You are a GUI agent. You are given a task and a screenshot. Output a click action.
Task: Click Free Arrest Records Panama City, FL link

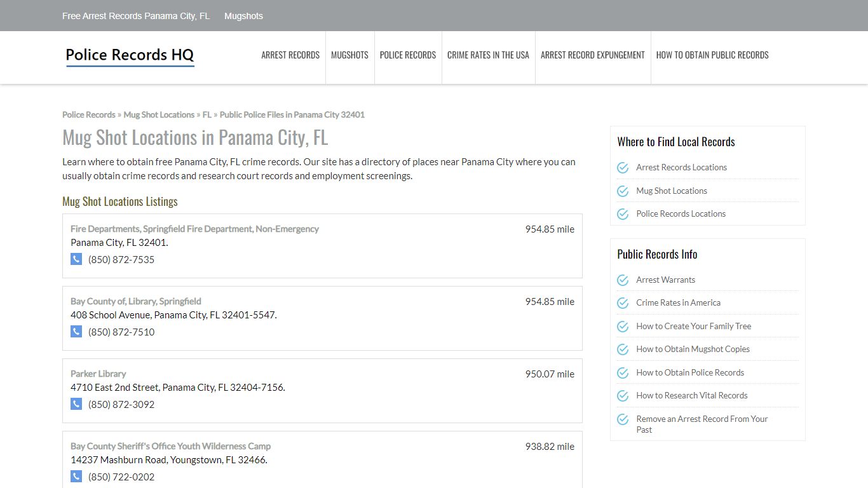[136, 16]
